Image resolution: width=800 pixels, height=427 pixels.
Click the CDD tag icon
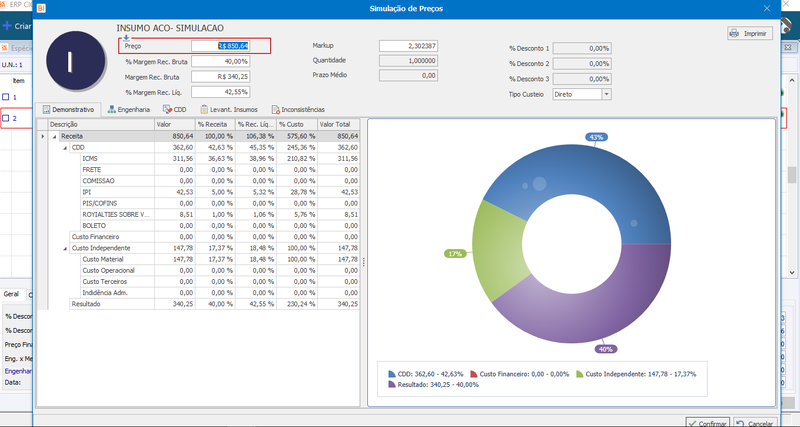tap(167, 109)
